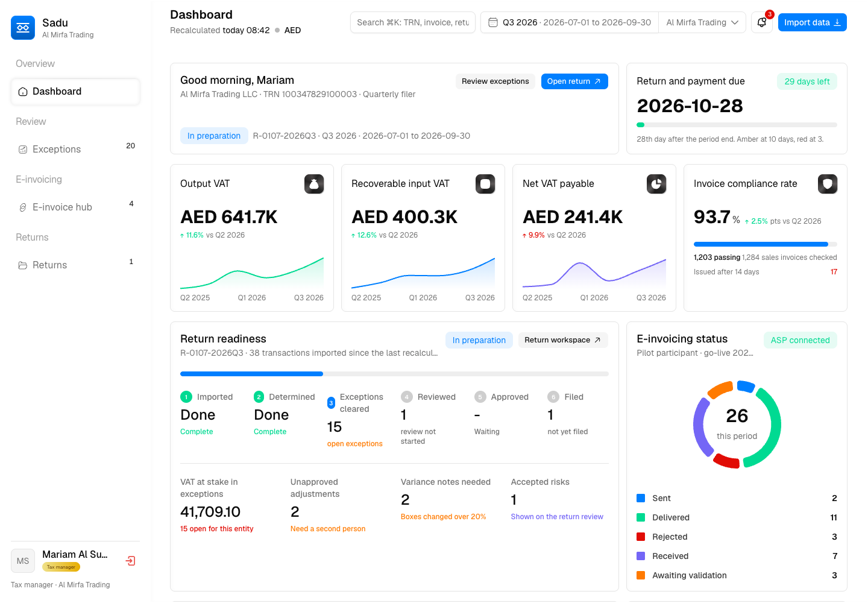Open E-invoice hub in the sidebar
Viewport: 868px width, 603px height.
pos(75,207)
